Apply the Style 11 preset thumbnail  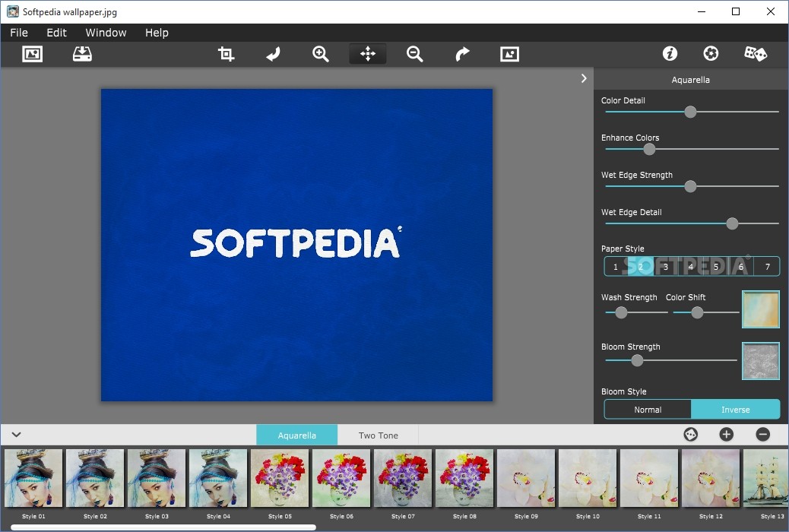[649, 478]
